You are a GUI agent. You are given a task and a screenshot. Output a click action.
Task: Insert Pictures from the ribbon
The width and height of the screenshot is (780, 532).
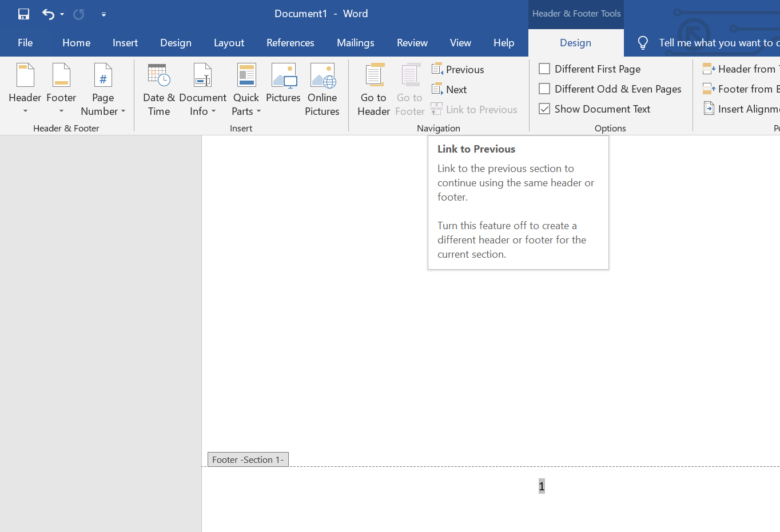283,84
